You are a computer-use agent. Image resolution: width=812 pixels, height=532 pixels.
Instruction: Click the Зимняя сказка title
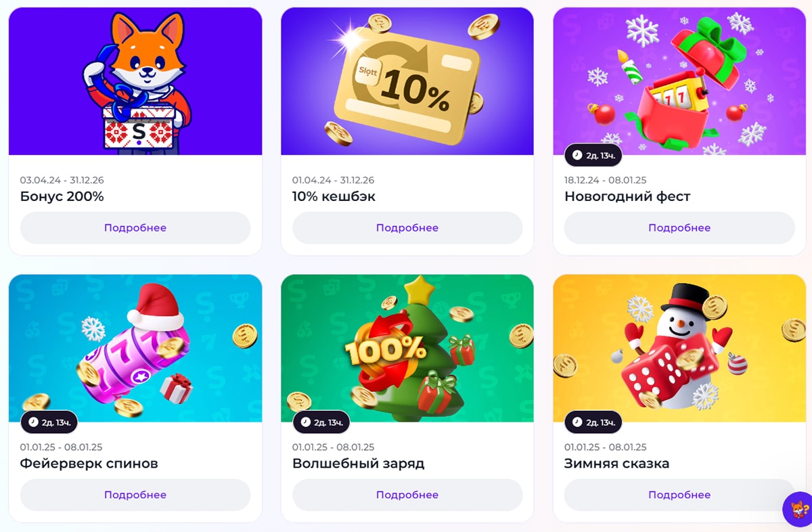click(616, 464)
